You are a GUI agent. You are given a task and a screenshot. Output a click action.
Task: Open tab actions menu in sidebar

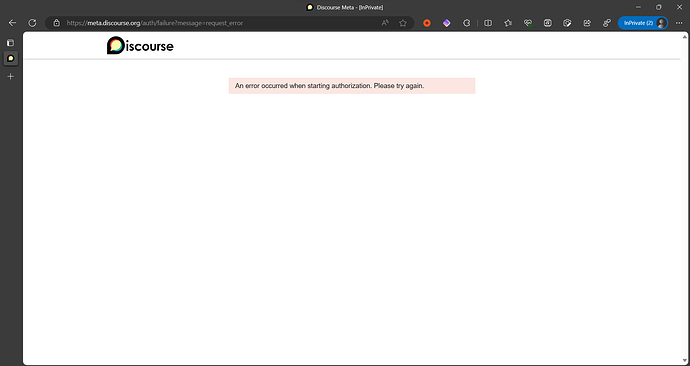point(11,43)
